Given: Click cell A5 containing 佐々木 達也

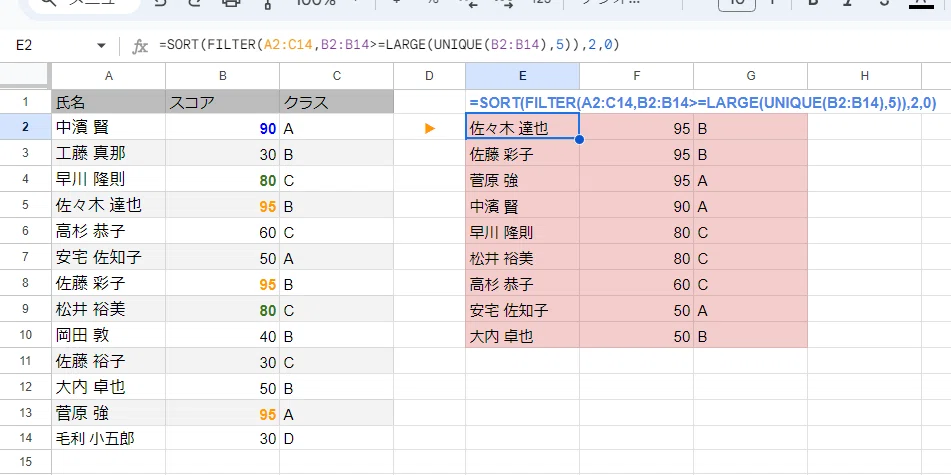Looking at the screenshot, I should (x=109, y=206).
